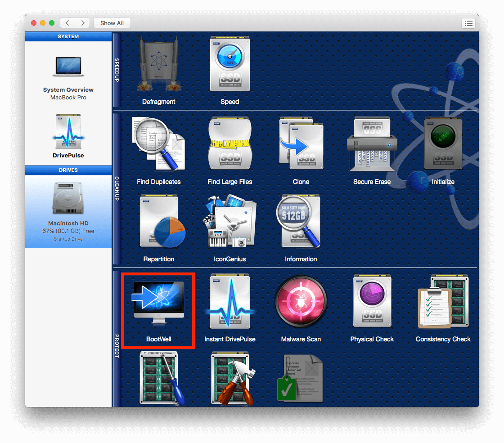Image resolution: width=504 pixels, height=443 pixels.
Task: Select System Overview MacBook Pro
Action: 68,78
